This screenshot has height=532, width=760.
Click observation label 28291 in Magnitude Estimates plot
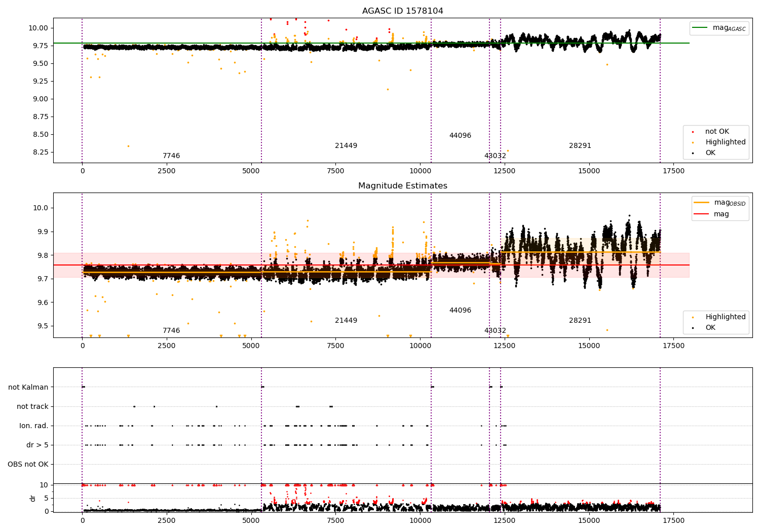point(580,321)
